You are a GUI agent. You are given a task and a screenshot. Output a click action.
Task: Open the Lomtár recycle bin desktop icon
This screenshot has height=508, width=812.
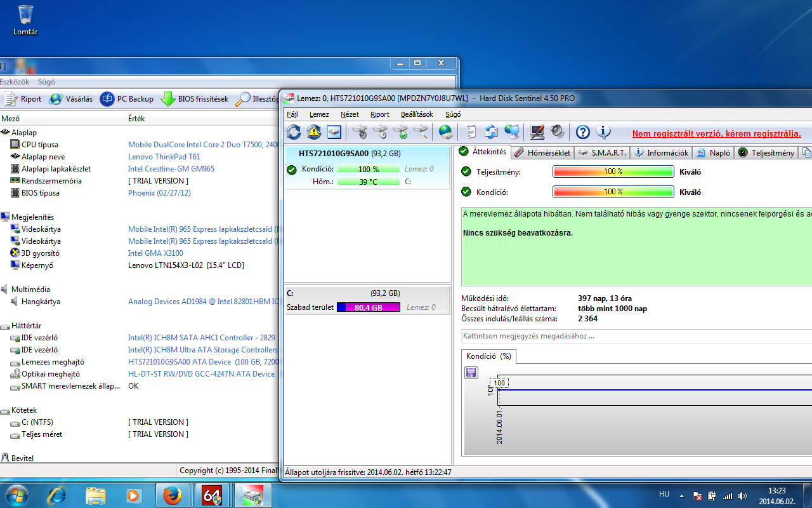25,20
